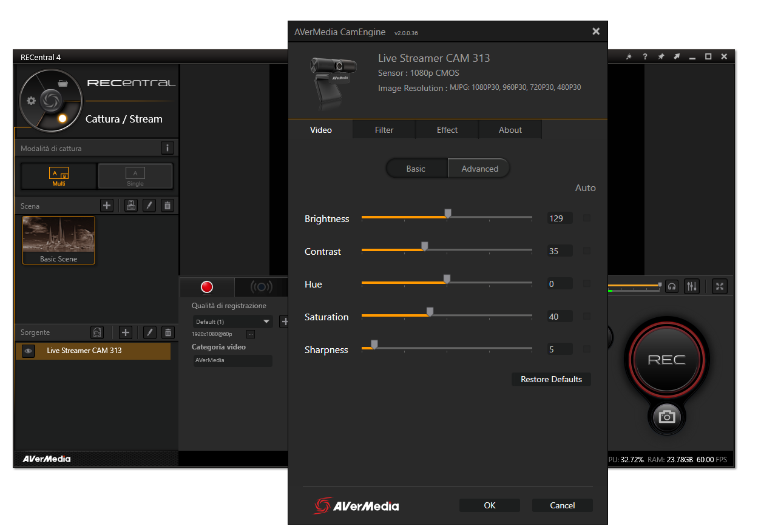Select Live Streamer CAM 313 source row
Image resolution: width=778 pixels, height=532 pixels.
[93, 351]
